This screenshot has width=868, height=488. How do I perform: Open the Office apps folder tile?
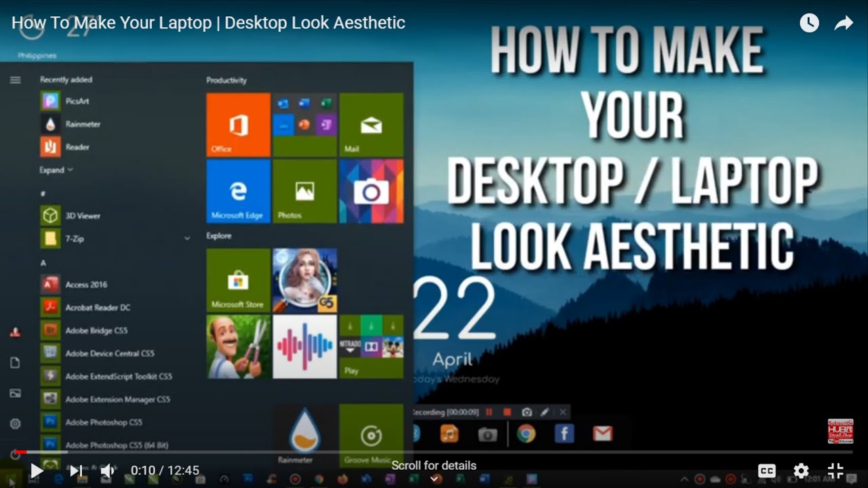[304, 125]
